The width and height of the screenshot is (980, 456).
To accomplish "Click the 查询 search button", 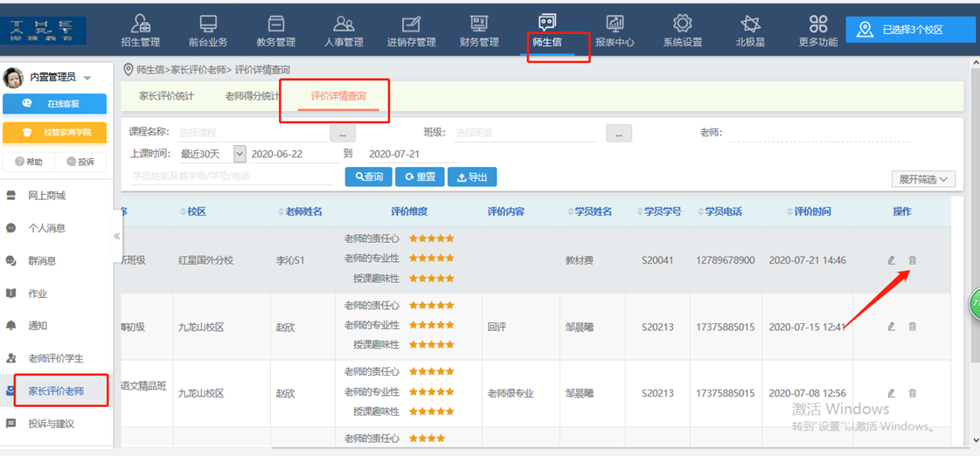I will coord(369,176).
